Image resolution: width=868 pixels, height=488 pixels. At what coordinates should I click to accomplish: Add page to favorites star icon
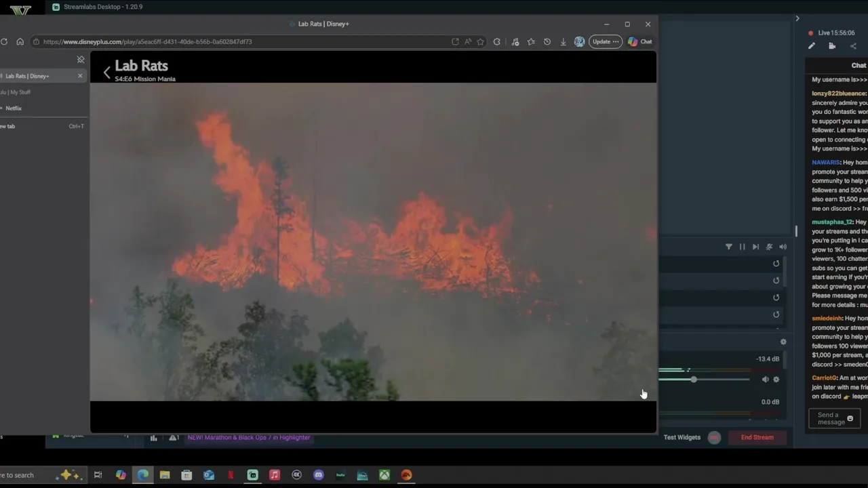pos(480,41)
